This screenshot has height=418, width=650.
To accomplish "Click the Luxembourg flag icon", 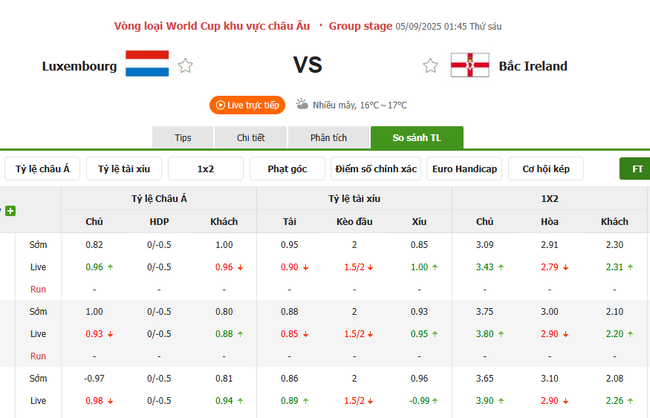I will coord(146,66).
